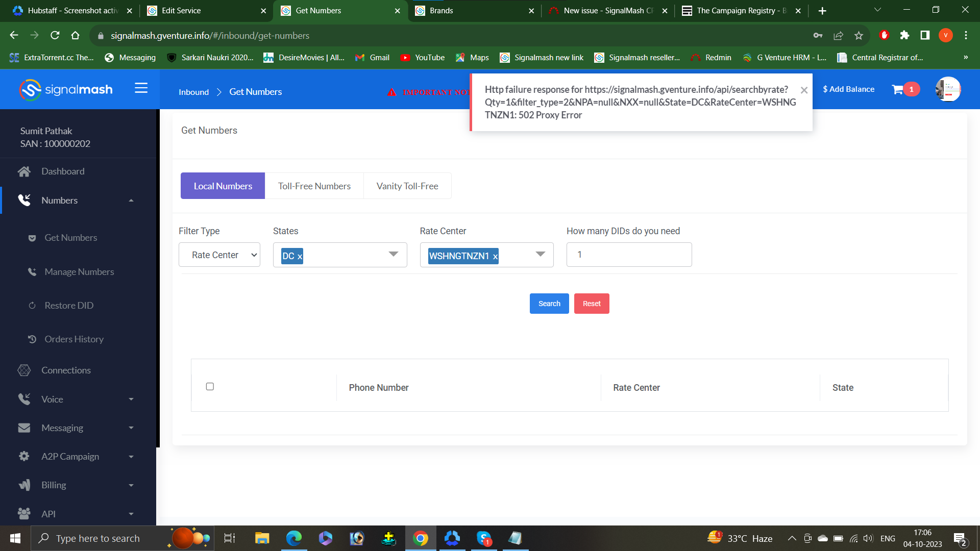Open the Redmin bookmark
Viewport: 980px width, 551px height.
tap(711, 58)
